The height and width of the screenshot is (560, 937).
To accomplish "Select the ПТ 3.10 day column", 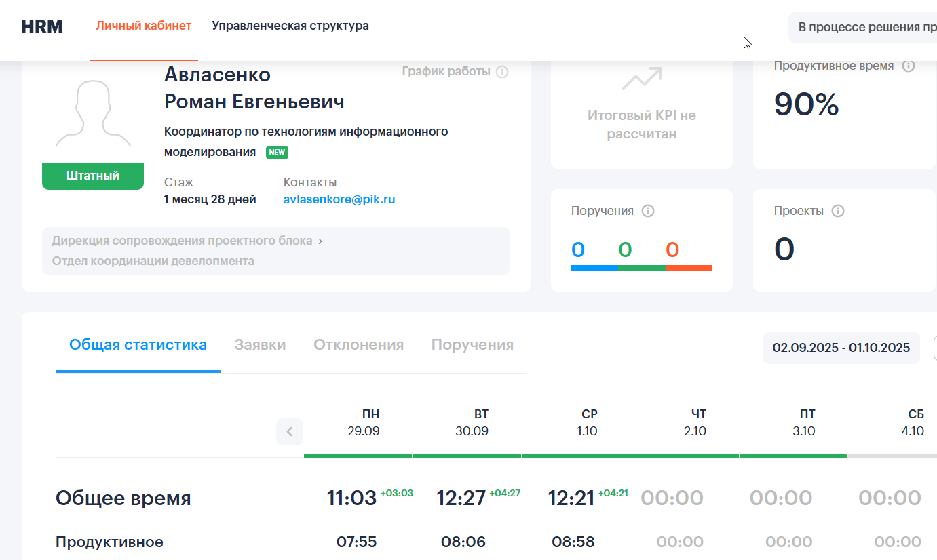I will tap(805, 422).
